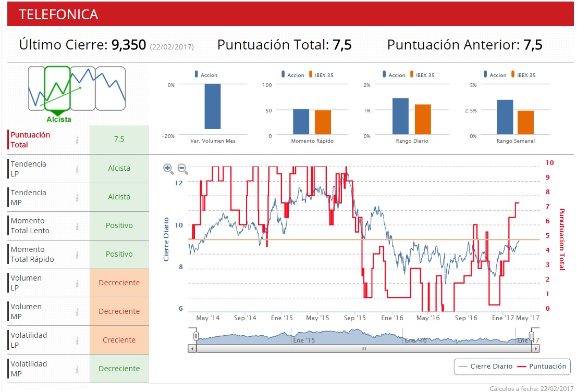577x392 pixels.
Task: Click the Decreciente value for Volatilidad MP
Action: (119, 369)
